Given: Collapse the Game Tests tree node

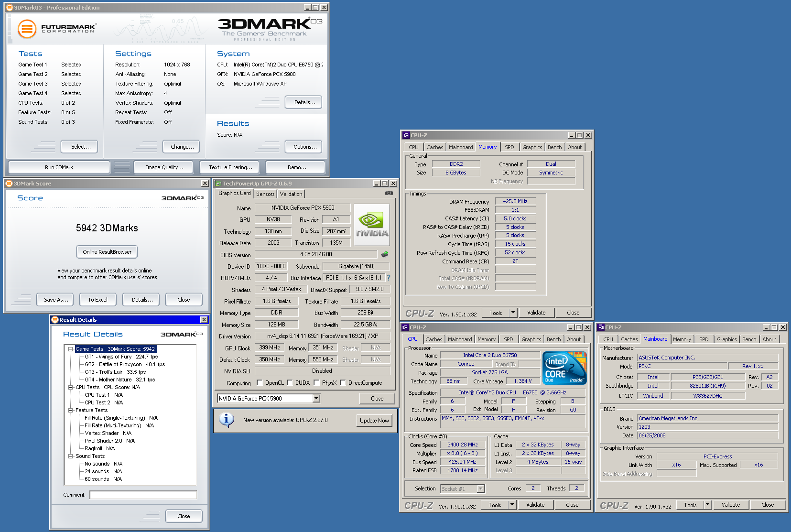Looking at the screenshot, I should [x=70, y=349].
